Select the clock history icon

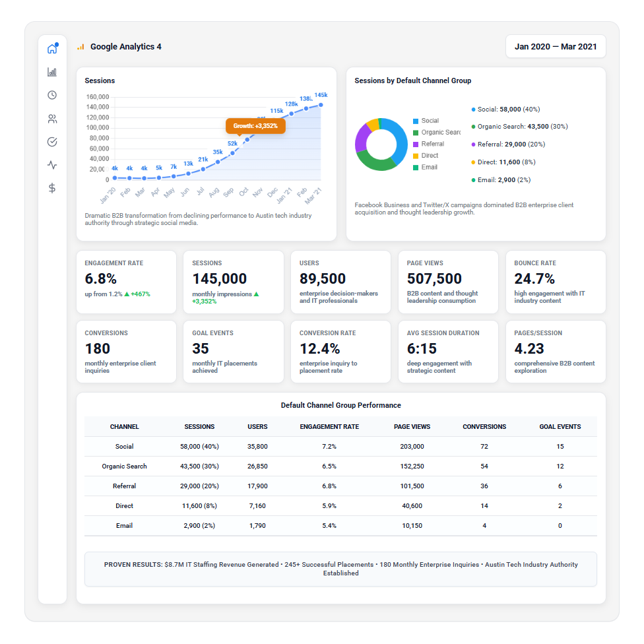pyautogui.click(x=52, y=95)
